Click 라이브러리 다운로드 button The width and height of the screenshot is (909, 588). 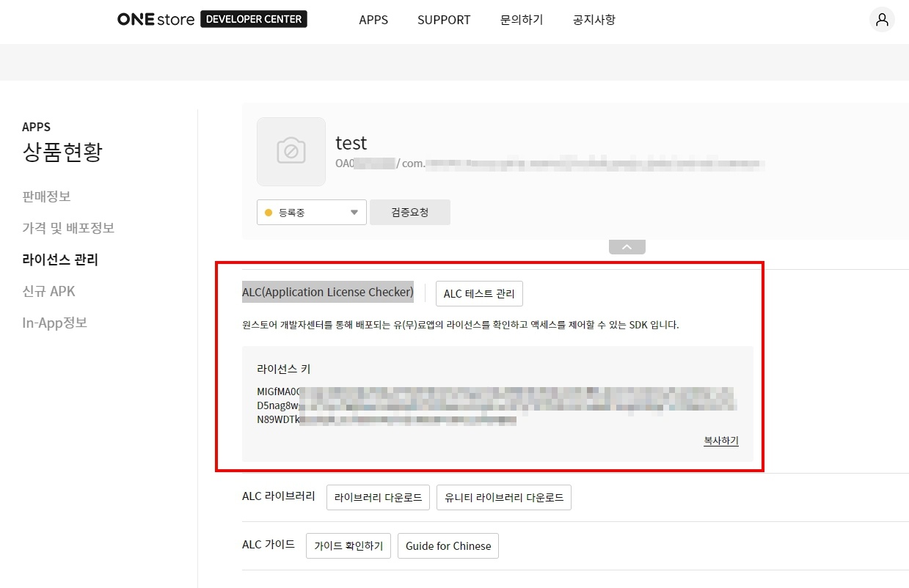pos(378,497)
